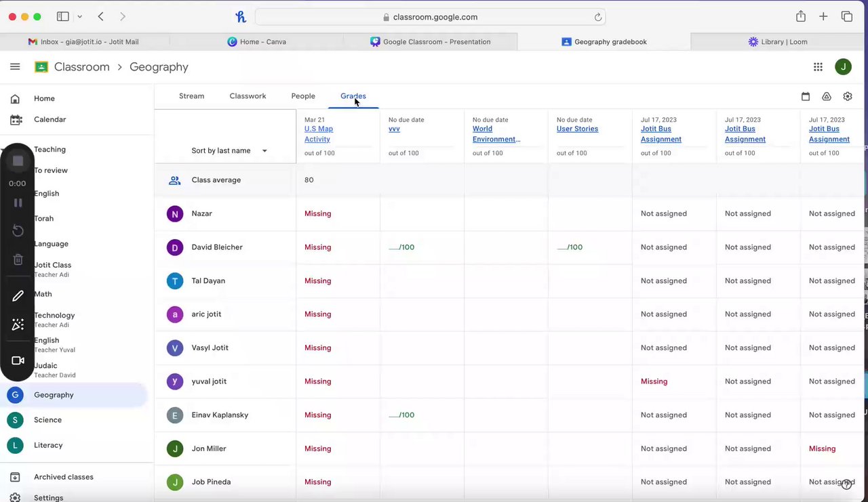Open the Sort by last name dropdown
The width and height of the screenshot is (868, 502).
(x=229, y=151)
